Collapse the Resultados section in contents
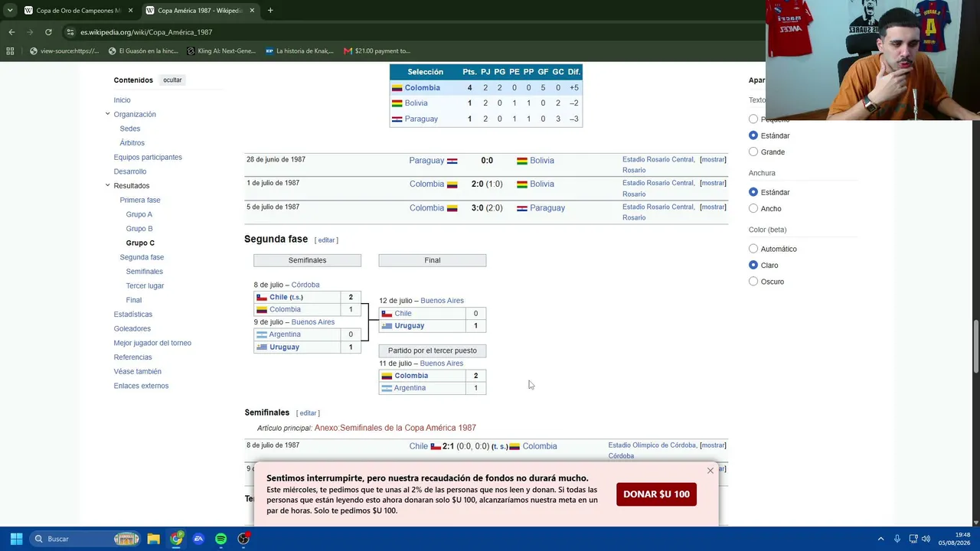This screenshot has height=551, width=980. [x=108, y=185]
